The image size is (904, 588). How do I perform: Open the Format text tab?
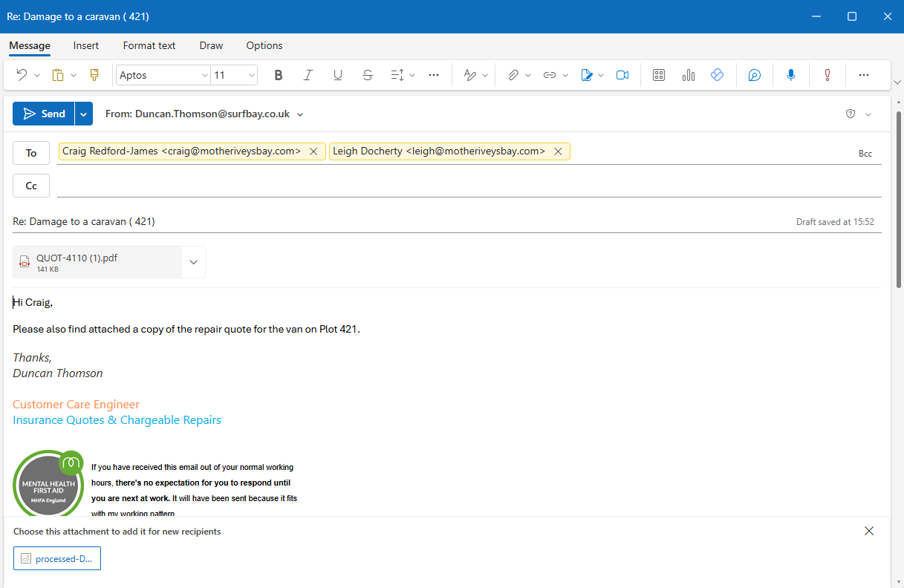[x=149, y=45]
